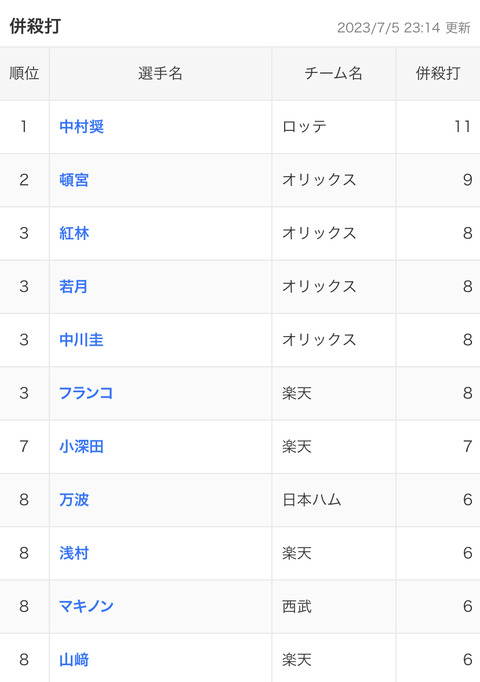
Task: Click the 併殺打 column header
Action: point(438,73)
